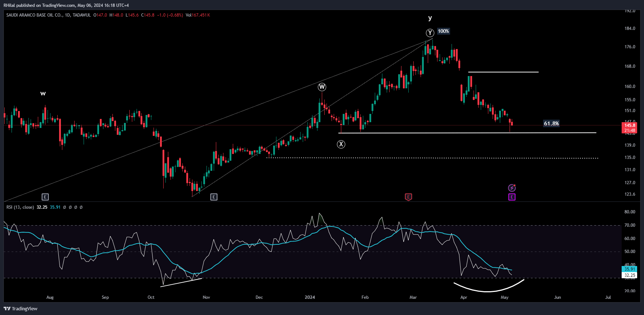Viewport: 644px width, 315px height.
Task: Select the short white resistance line near 166
Action: point(503,72)
